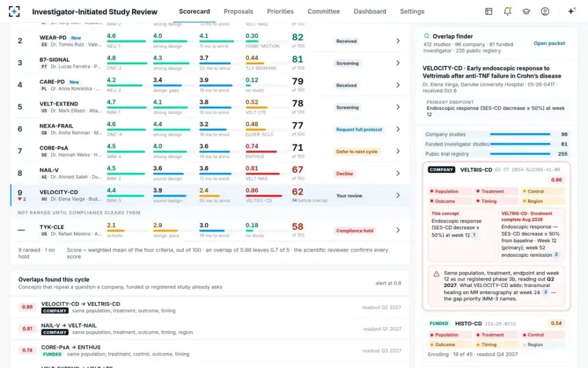Click the warning triangle in the VELTRIS-CD note
The height and width of the screenshot is (368, 588).
[x=436, y=274]
